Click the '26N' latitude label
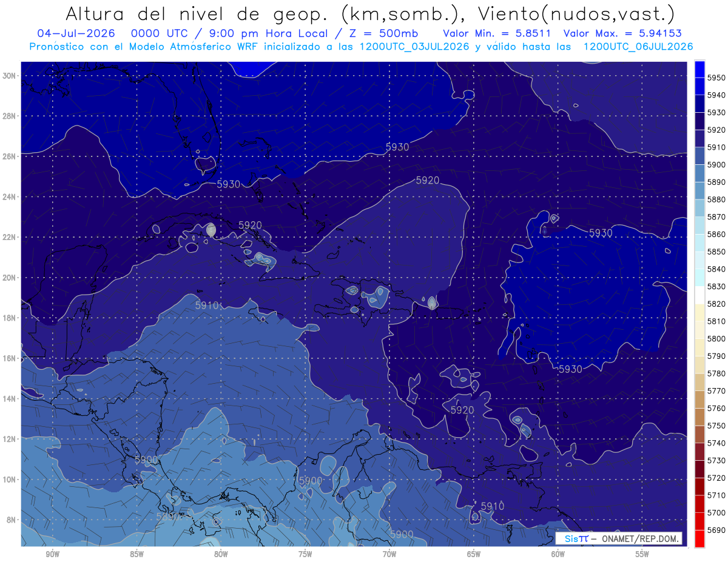This screenshot has width=728, height=562. click(9, 156)
